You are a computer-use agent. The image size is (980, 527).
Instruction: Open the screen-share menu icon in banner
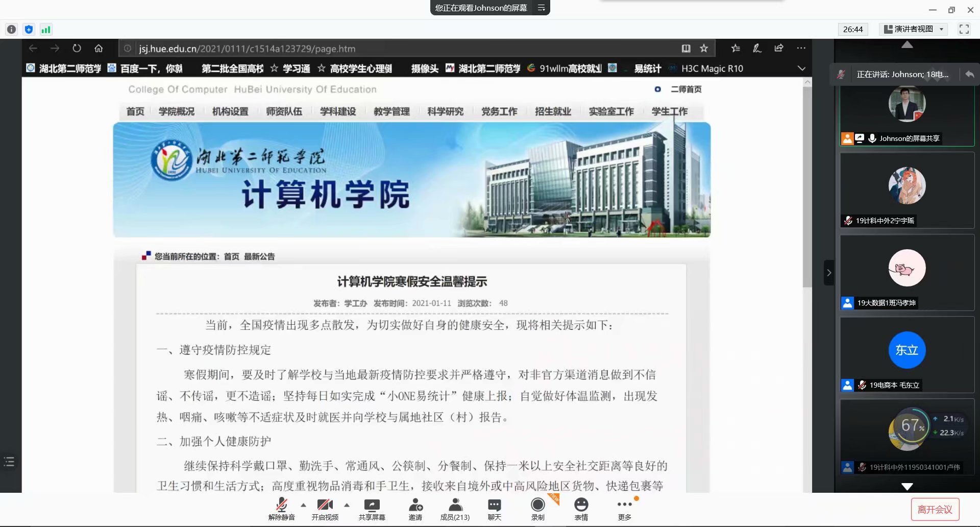point(542,8)
